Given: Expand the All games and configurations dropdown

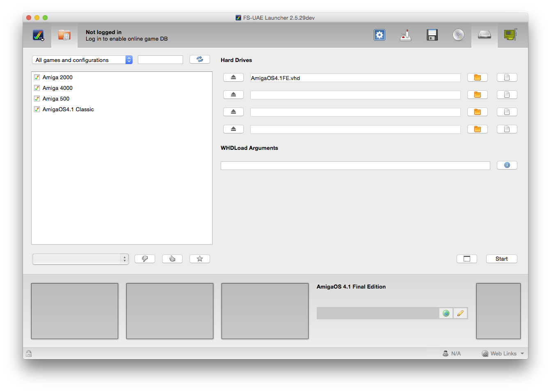Looking at the screenshot, I should click(82, 60).
